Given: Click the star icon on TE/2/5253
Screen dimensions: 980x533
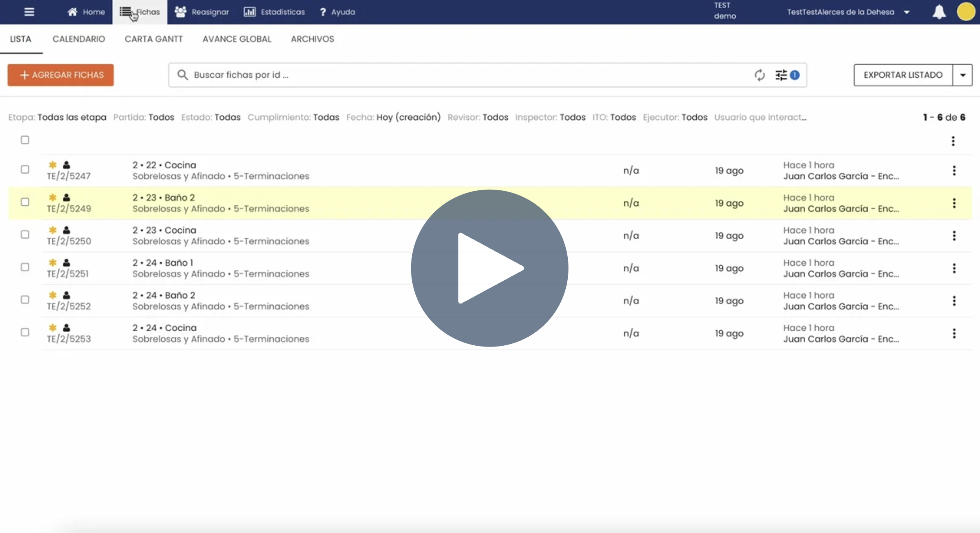Looking at the screenshot, I should 52,328.
